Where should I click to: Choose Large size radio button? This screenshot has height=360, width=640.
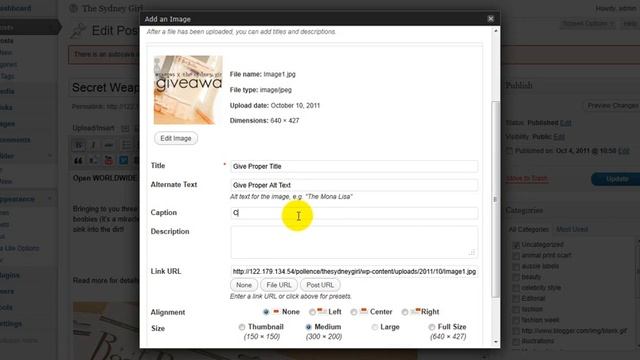tap(375, 327)
